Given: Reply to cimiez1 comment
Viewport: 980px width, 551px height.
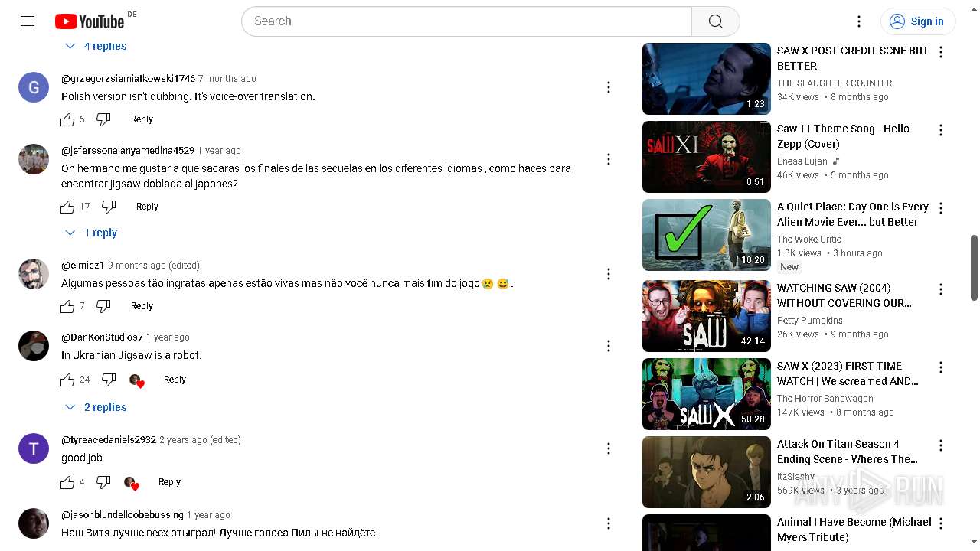Looking at the screenshot, I should pos(142,306).
